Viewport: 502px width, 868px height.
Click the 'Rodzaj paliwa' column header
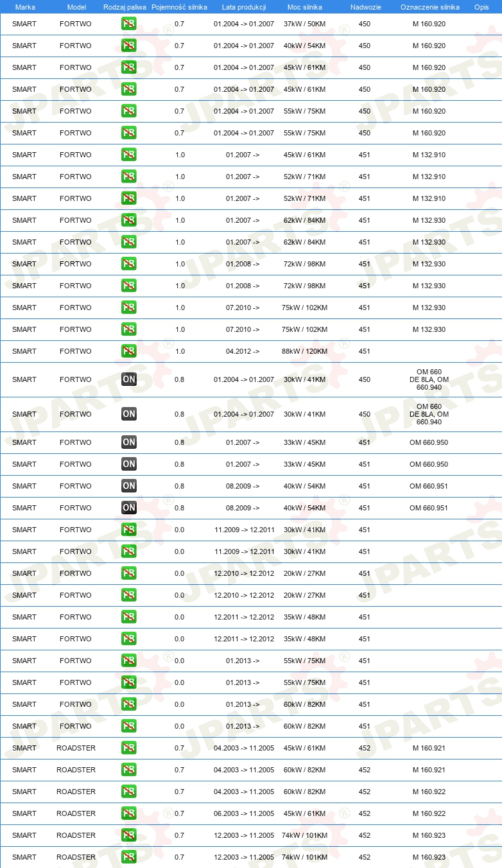[125, 7]
